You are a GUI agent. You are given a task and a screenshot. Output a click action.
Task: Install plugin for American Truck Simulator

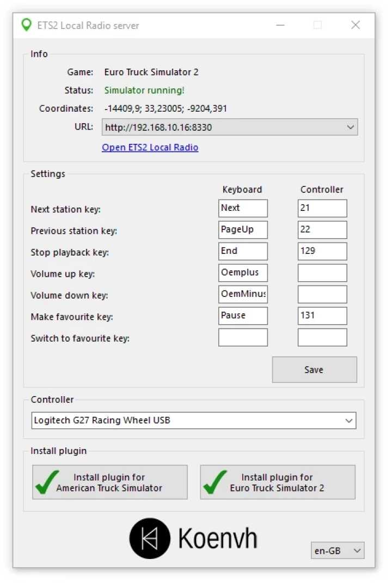point(109,482)
